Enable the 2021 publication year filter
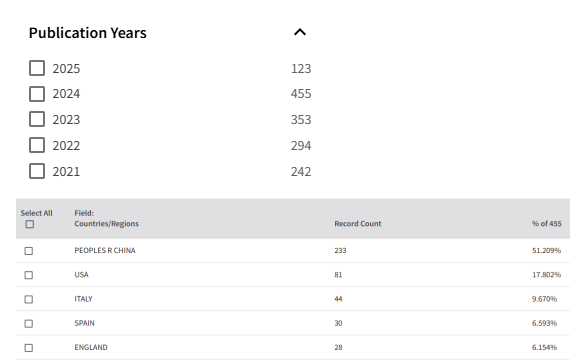Screen dimensions: 580x363 coord(37,171)
